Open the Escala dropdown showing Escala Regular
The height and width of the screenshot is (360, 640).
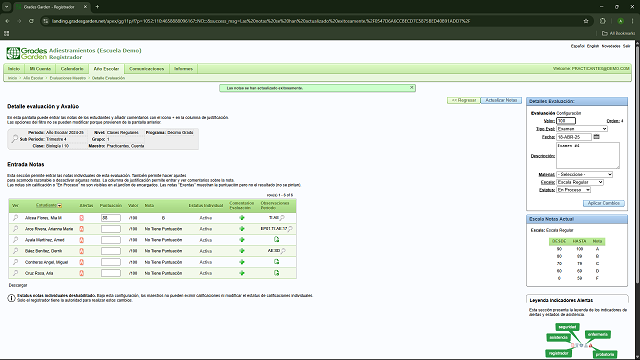tap(580, 182)
